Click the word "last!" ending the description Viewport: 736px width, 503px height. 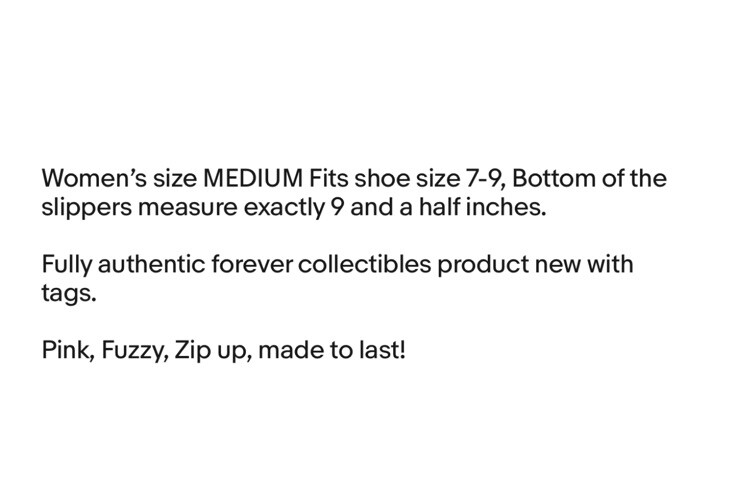click(382, 350)
